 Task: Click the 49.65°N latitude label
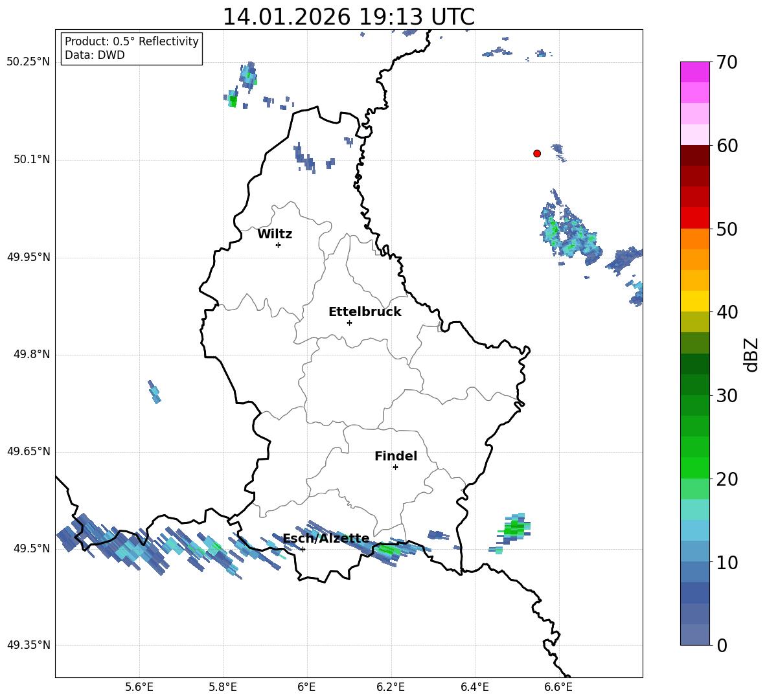[29, 451]
